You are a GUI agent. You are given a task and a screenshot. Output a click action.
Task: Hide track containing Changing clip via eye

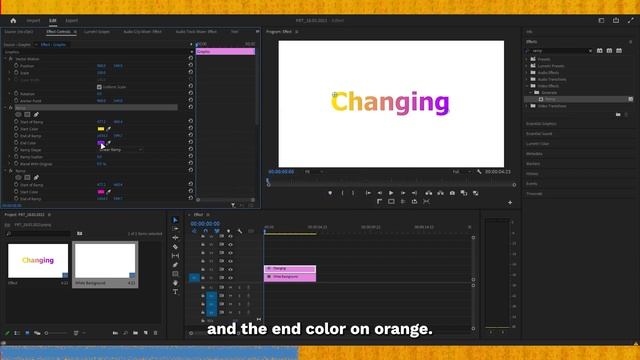231,269
